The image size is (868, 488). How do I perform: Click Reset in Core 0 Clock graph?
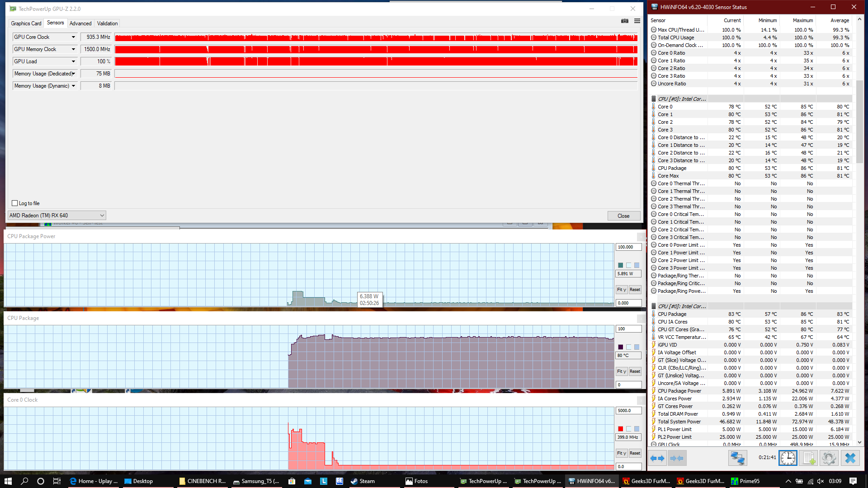pos(635,453)
